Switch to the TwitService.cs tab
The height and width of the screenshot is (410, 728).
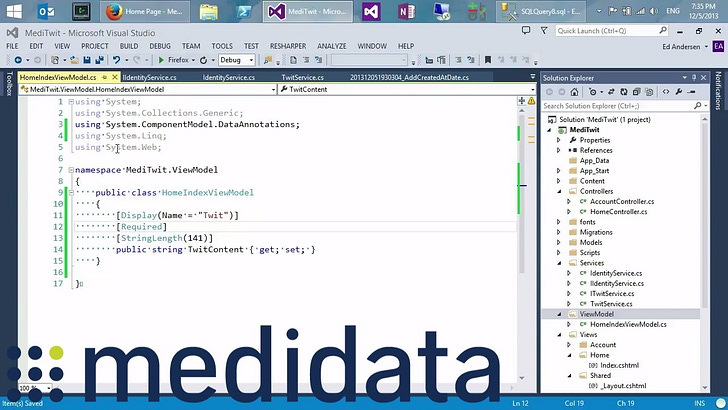click(x=302, y=77)
